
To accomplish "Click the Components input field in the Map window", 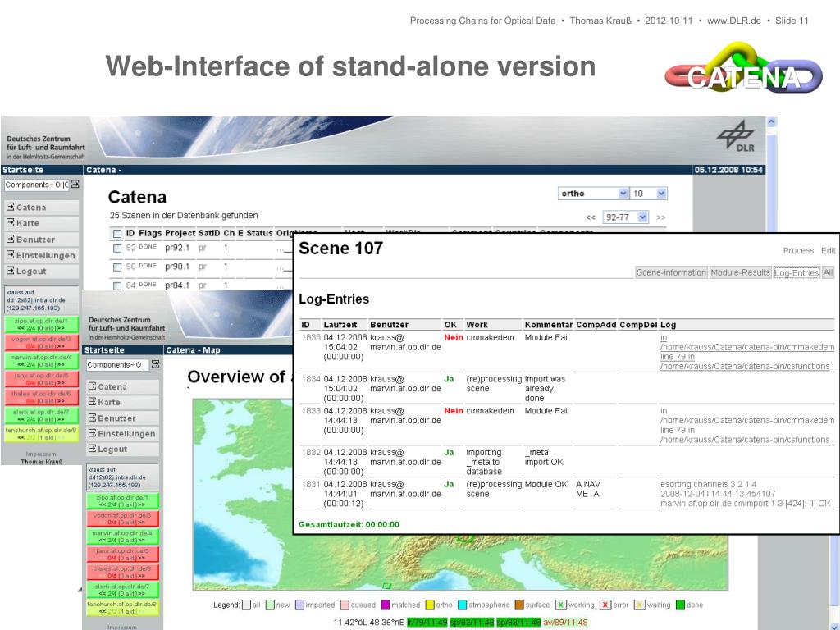I will point(116,365).
